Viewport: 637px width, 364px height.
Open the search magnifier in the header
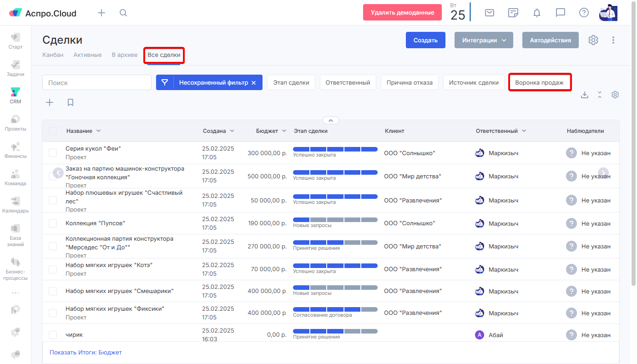pyautogui.click(x=123, y=13)
